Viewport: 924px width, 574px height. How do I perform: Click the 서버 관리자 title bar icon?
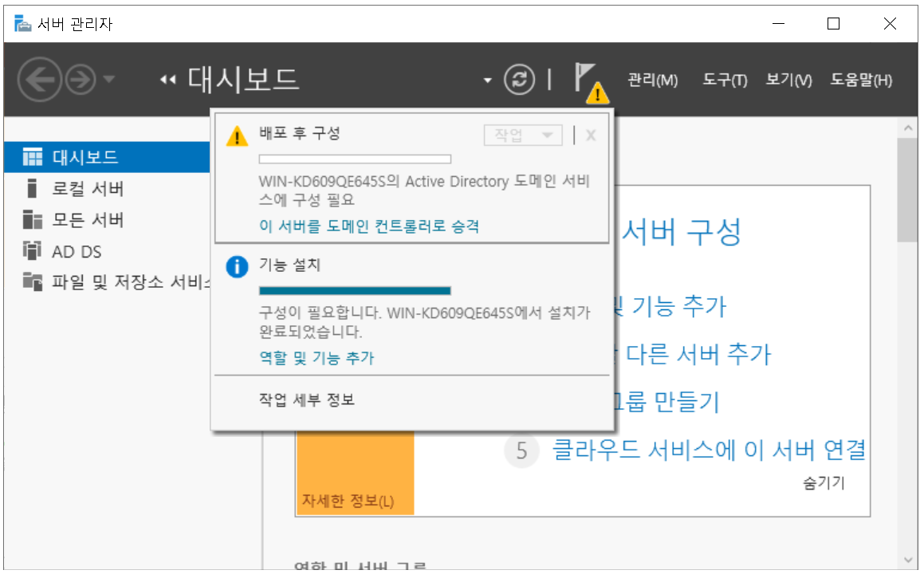[22, 24]
